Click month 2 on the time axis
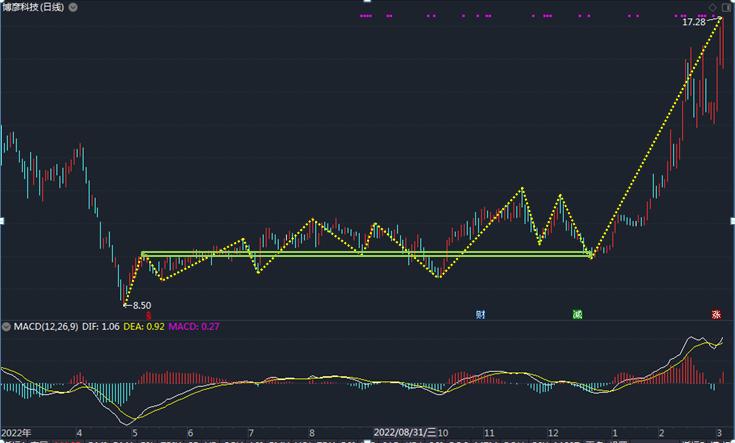Viewport: 735px width, 443px height. click(661, 433)
